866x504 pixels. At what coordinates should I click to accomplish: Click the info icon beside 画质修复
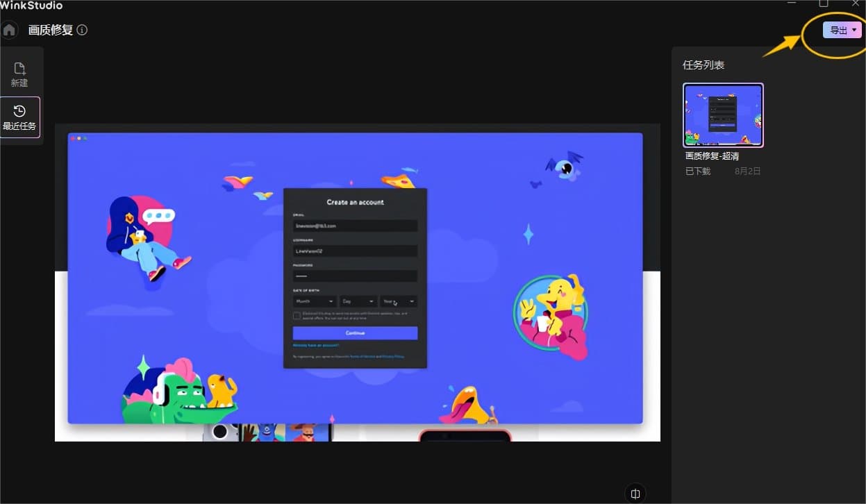81,30
